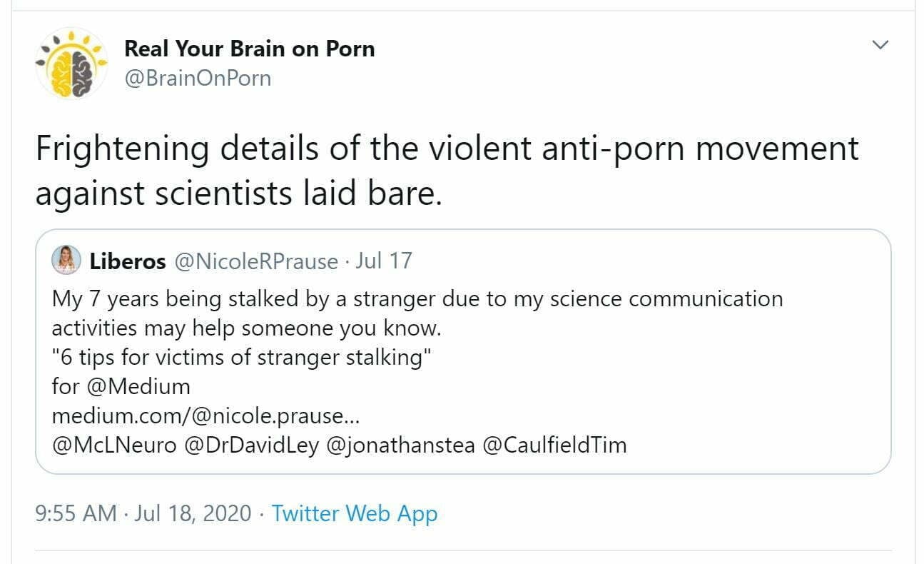924x564 pixels.
Task: Click the Real Your Brain on Porn avatar
Action: click(71, 62)
